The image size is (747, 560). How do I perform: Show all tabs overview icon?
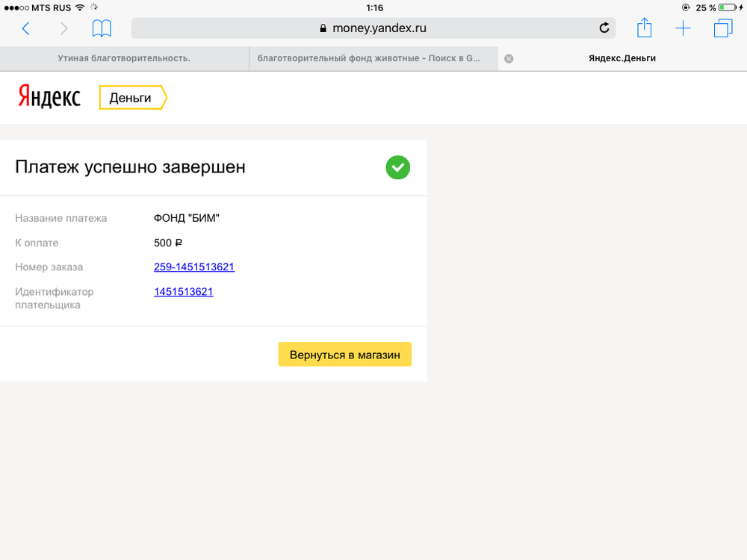[722, 28]
